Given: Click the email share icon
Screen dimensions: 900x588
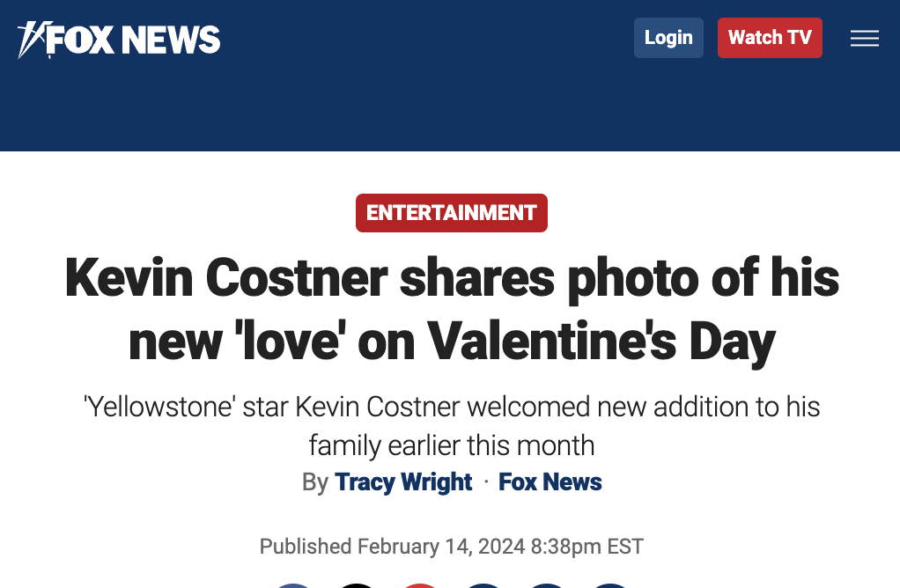Looking at the screenshot, I should pos(610,584).
